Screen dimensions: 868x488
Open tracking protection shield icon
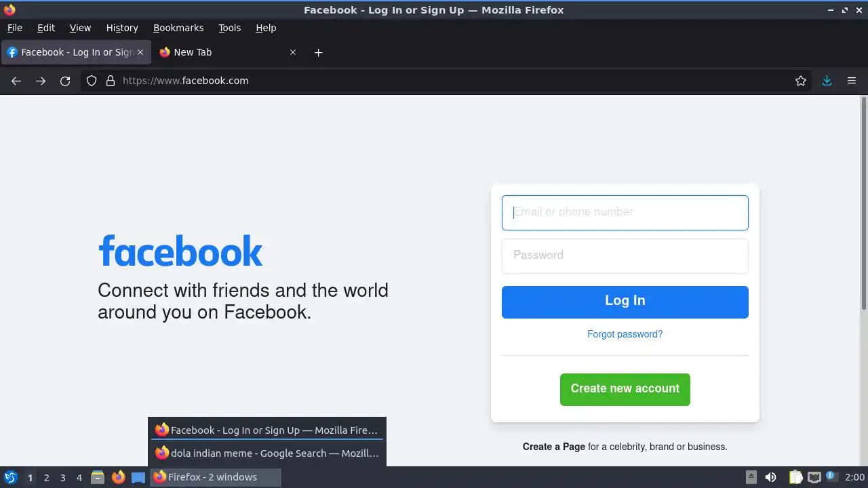click(x=92, y=81)
